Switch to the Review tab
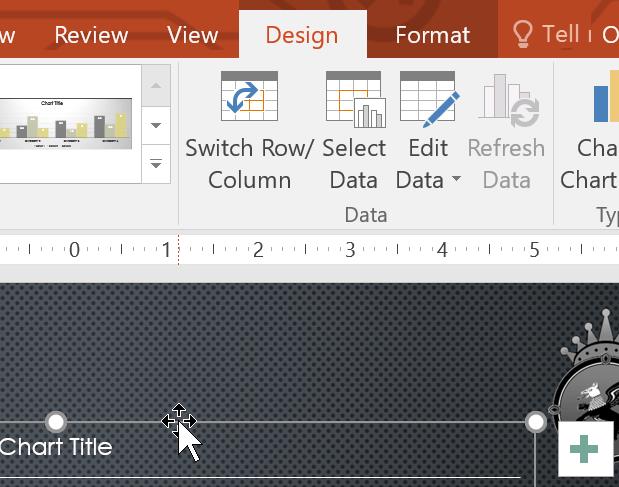The image size is (619, 487). click(x=91, y=35)
